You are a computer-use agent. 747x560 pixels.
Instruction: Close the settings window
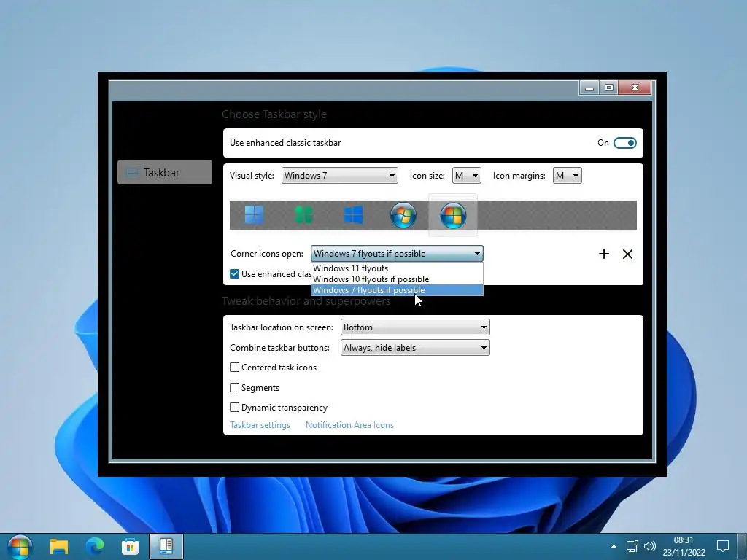click(635, 87)
